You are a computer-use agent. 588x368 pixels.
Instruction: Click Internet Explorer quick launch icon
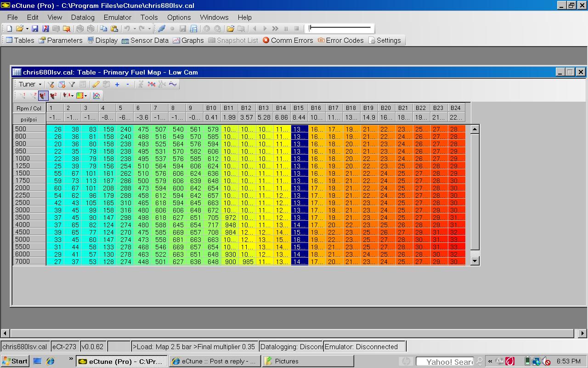coord(50,361)
